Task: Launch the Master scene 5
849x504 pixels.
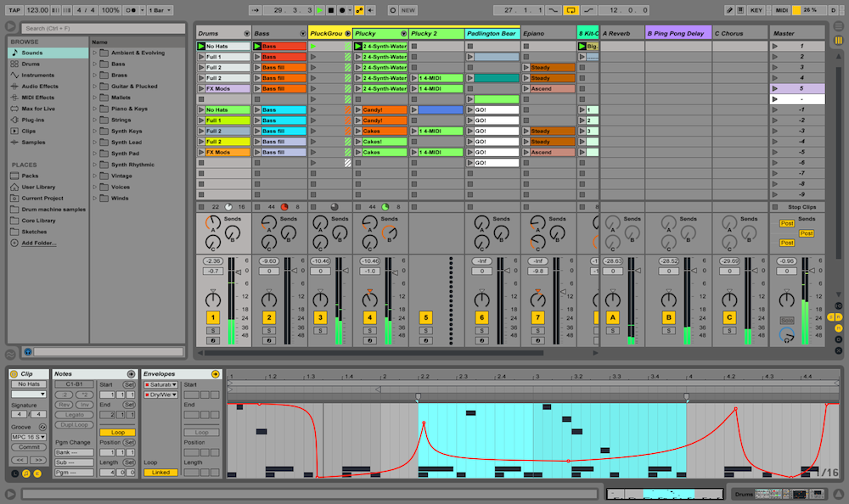Action: (774, 88)
